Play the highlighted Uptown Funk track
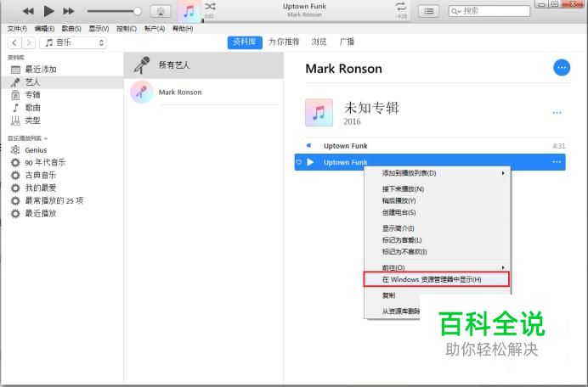588x387 pixels. (x=310, y=162)
